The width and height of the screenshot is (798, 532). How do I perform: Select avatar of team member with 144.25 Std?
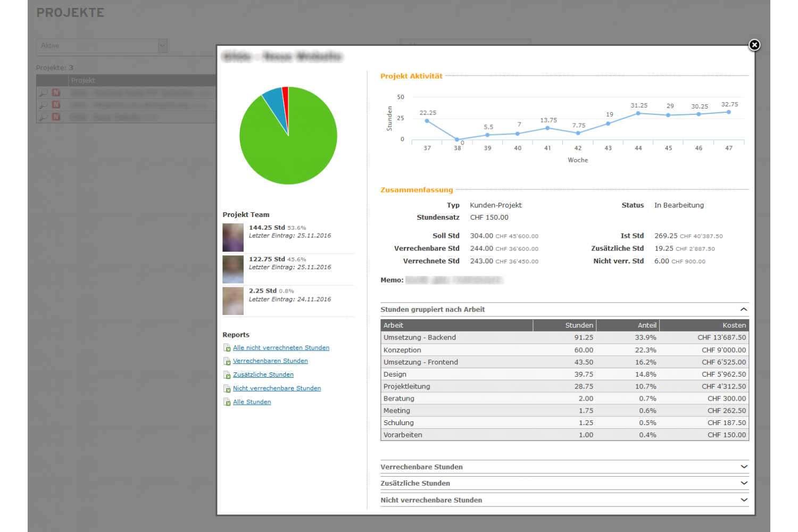tap(233, 237)
